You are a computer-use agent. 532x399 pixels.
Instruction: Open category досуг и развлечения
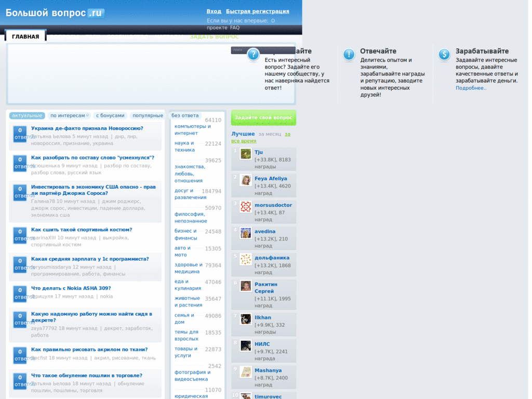pyautogui.click(x=190, y=194)
